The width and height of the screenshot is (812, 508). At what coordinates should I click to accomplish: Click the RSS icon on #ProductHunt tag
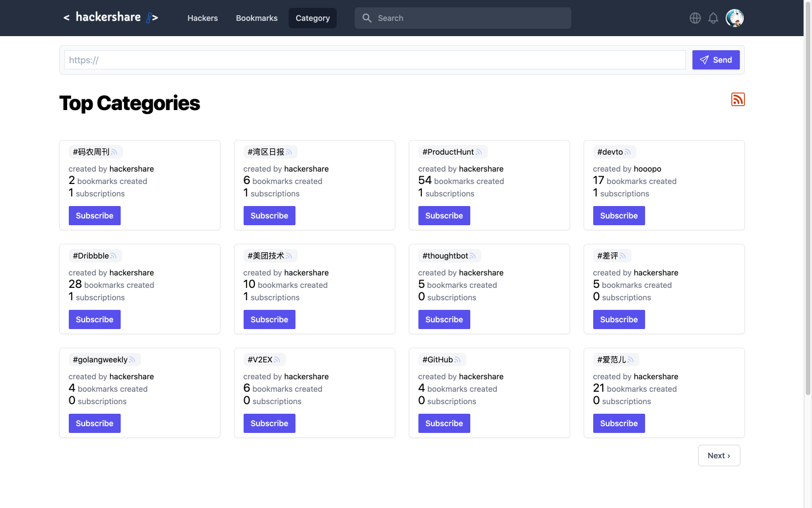tap(479, 151)
